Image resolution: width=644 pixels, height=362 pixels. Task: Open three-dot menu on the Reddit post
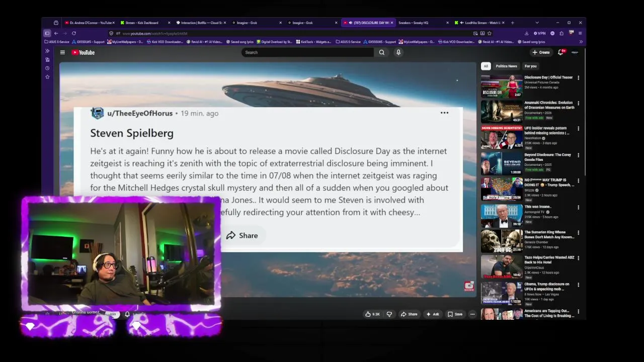[444, 113]
